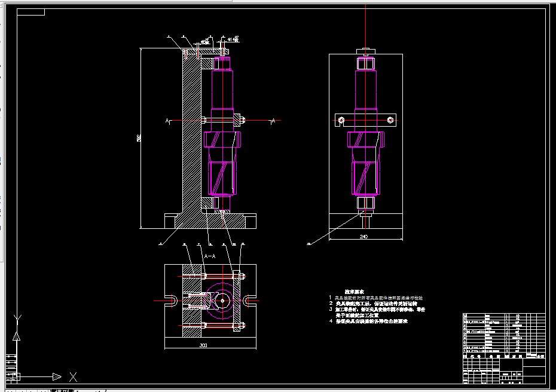
Task: Select the 300 base dimension text
Action: tap(203, 345)
